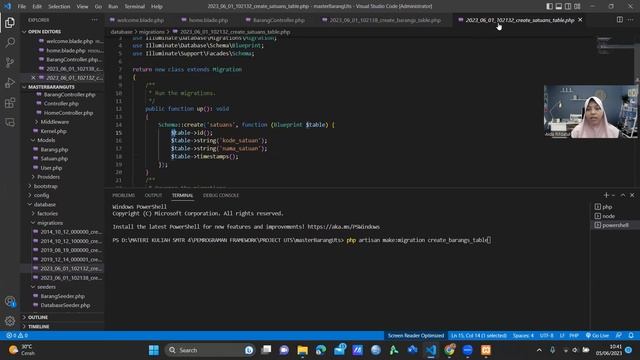Toggle the primary side bar layout icon

coord(549,6)
